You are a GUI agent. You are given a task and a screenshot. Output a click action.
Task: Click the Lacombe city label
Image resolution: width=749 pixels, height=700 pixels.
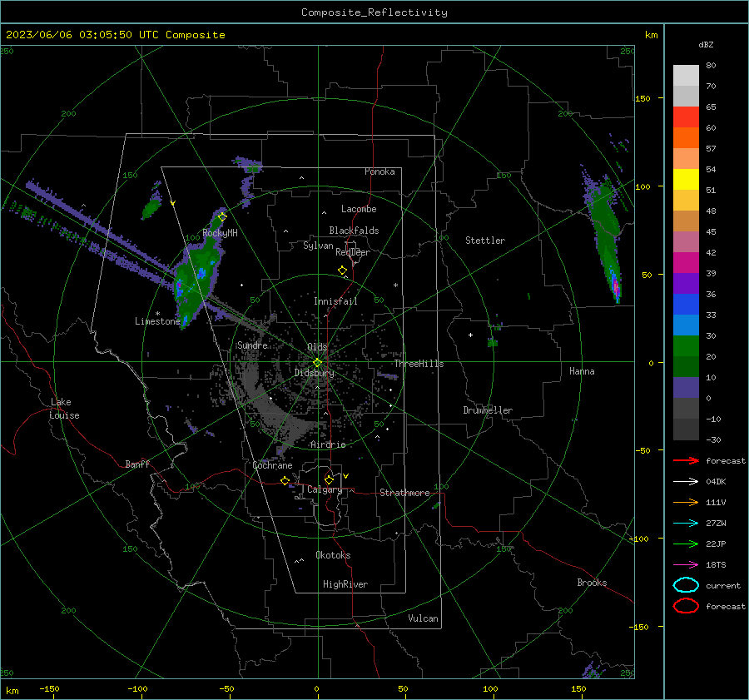(x=359, y=209)
